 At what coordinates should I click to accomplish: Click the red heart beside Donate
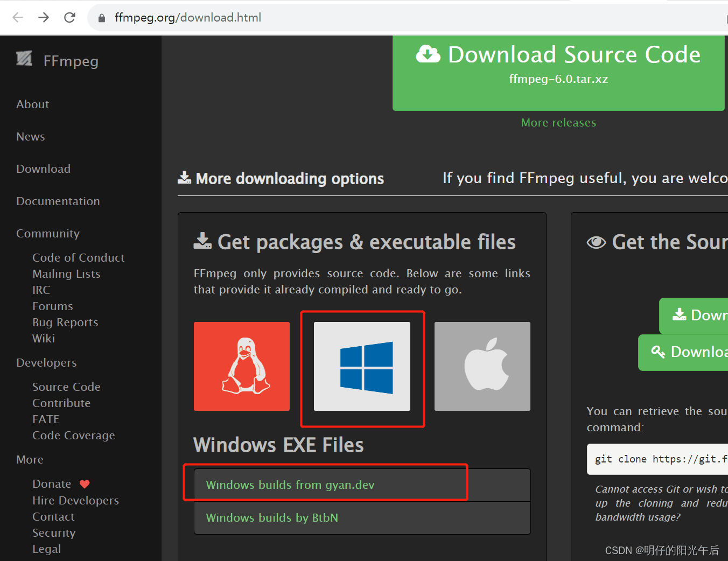[x=85, y=484]
